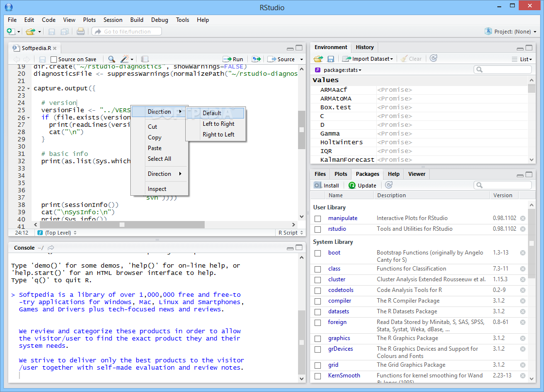Click the back navigation arrow in editor toolbar
Screen dimensions: 544x392
[x=17, y=59]
